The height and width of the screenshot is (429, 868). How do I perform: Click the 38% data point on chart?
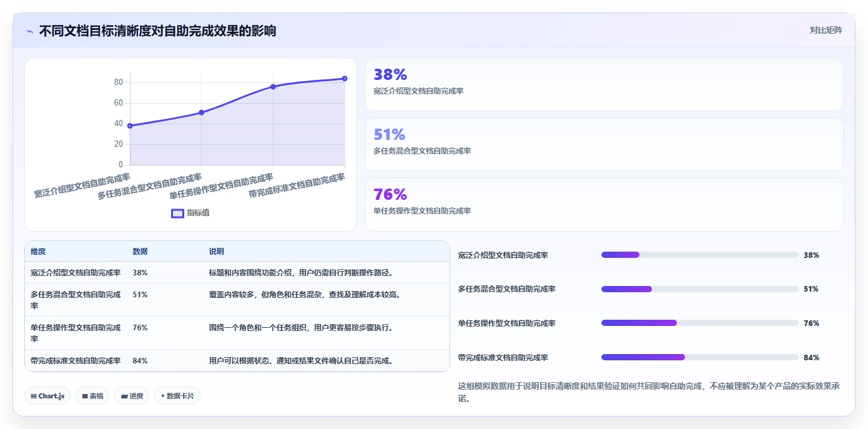tap(130, 126)
